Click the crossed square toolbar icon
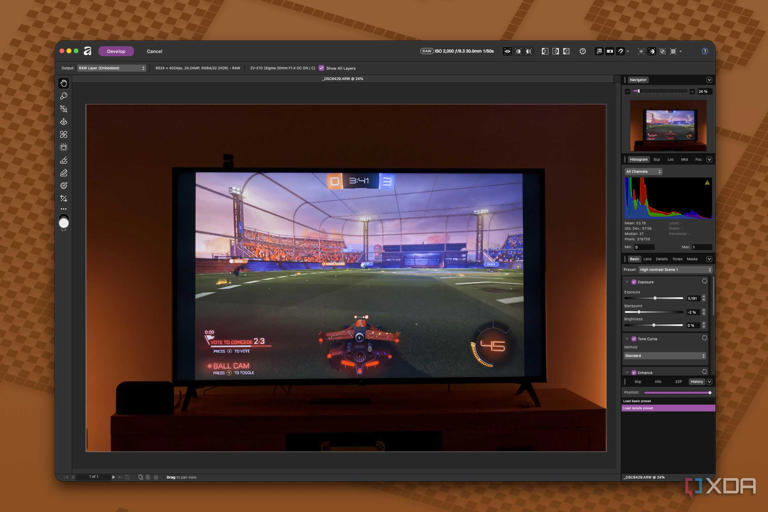The image size is (768, 512). pyautogui.click(x=663, y=51)
